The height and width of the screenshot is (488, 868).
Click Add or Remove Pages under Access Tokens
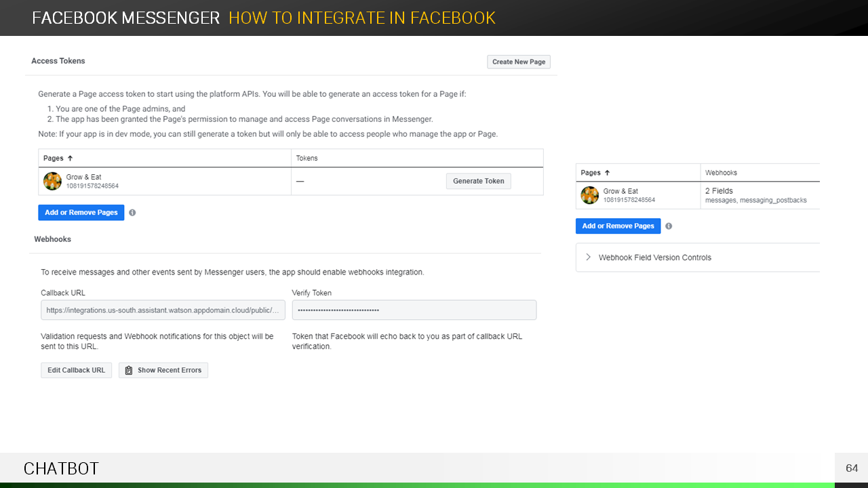pos(81,213)
